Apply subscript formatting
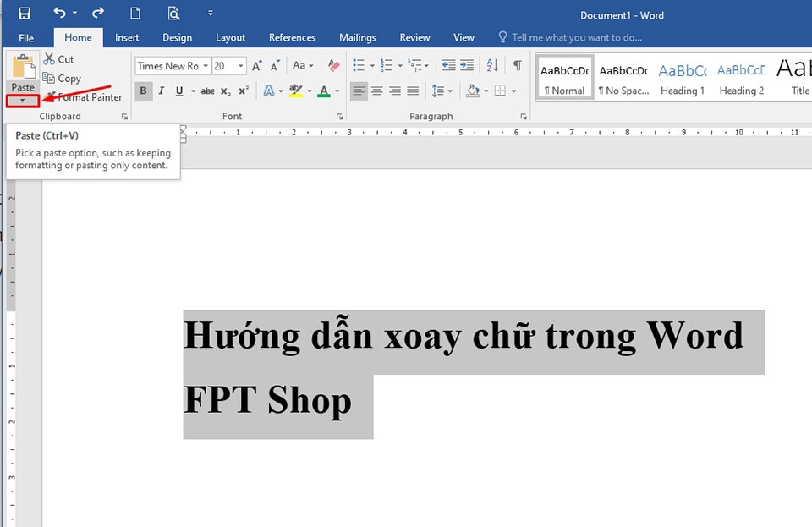The width and height of the screenshot is (812, 527). (225, 91)
